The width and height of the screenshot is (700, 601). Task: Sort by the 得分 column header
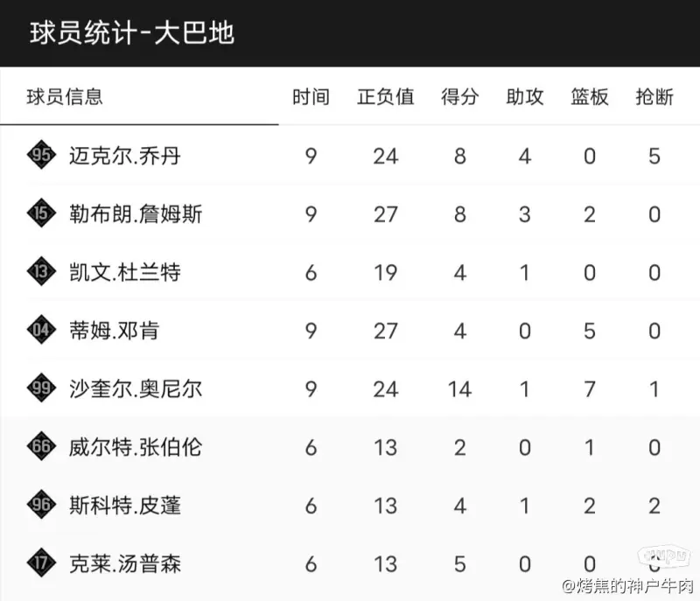[x=459, y=97]
